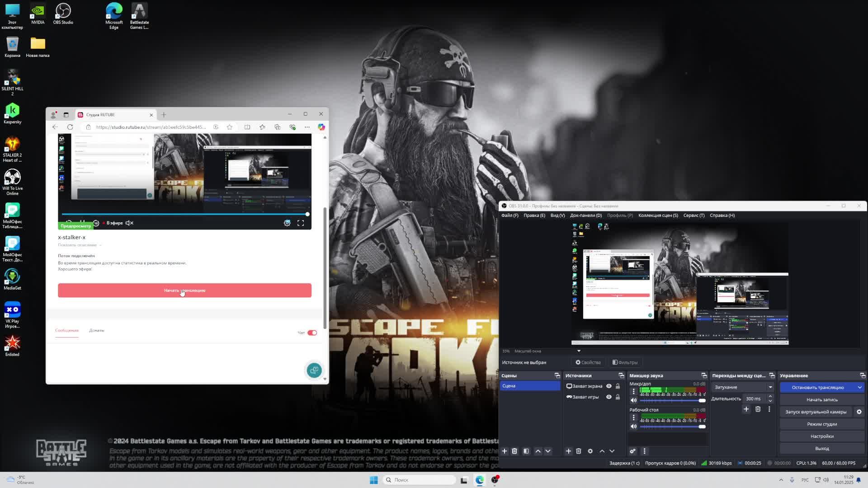This screenshot has width=868, height=488.
Task: Open source properties gear in Sources panel
Action: click(590, 451)
